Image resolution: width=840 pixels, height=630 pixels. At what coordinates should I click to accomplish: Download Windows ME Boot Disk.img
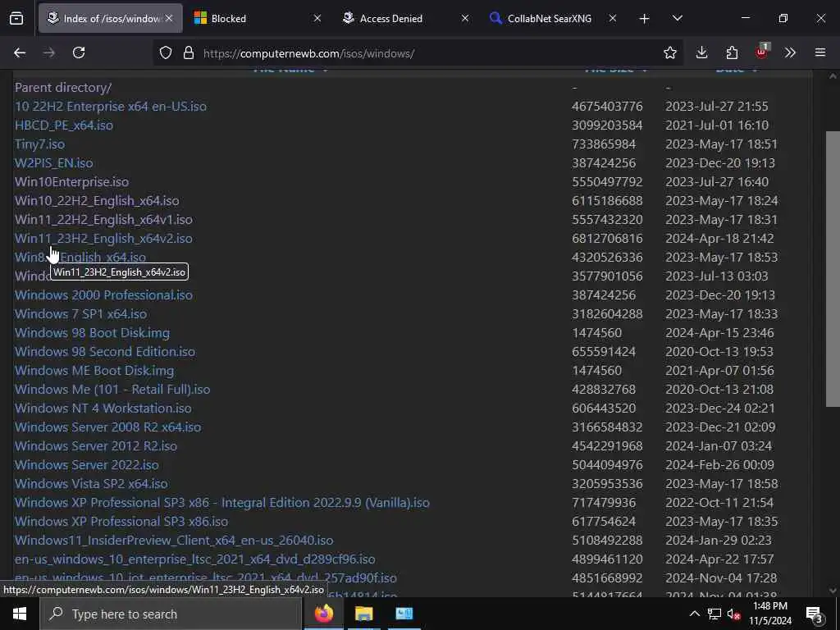[x=94, y=370]
